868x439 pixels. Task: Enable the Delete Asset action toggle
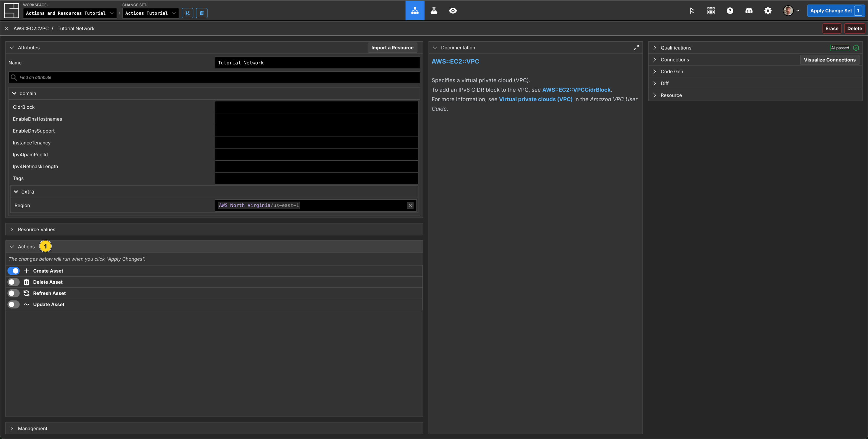pyautogui.click(x=14, y=282)
